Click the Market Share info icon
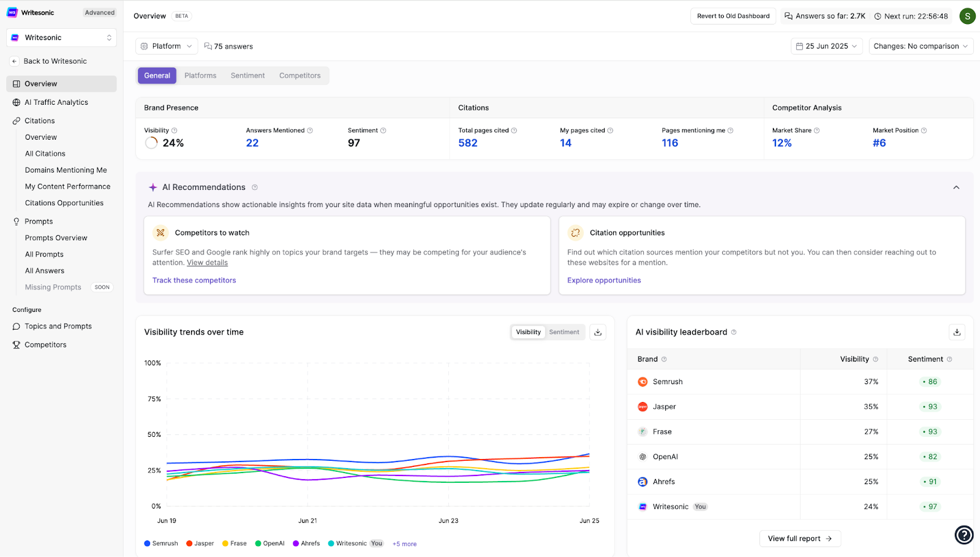 pyautogui.click(x=817, y=131)
